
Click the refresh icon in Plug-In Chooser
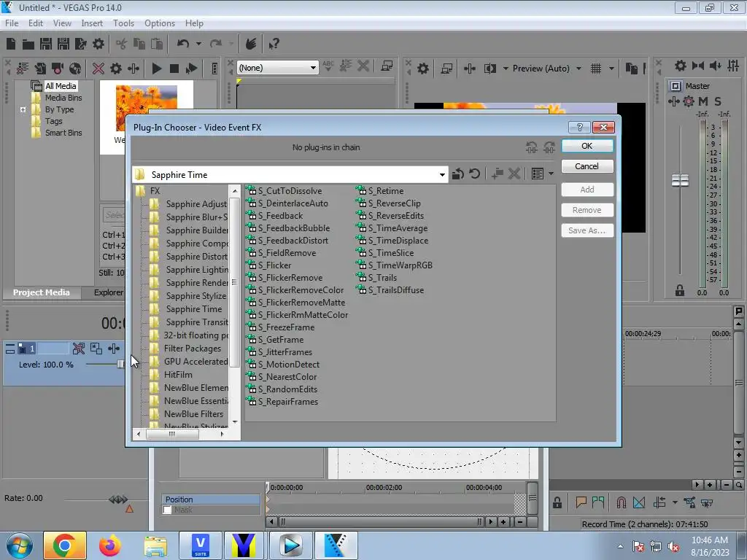474,174
